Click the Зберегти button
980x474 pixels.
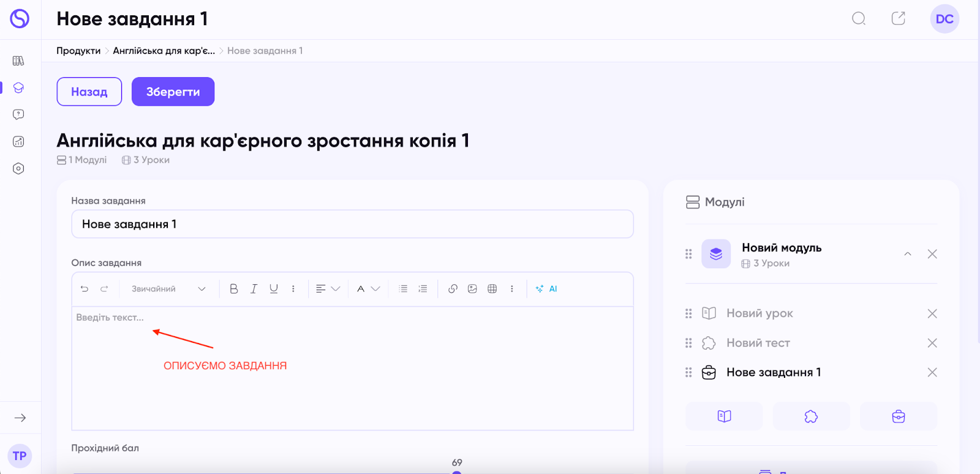point(173,92)
